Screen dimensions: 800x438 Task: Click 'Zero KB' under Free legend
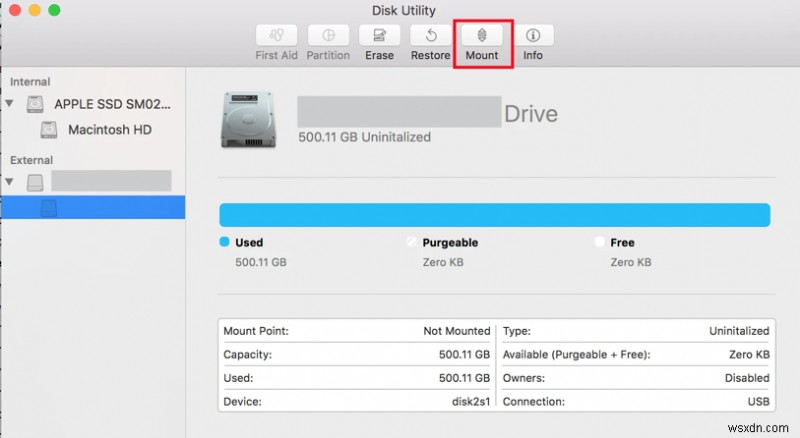pos(631,262)
